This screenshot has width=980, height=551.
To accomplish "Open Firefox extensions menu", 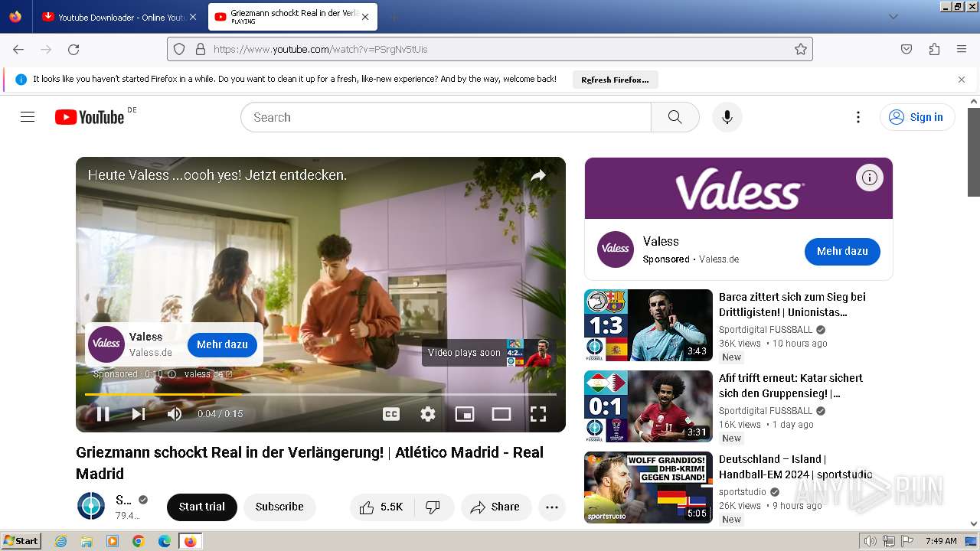I will tap(934, 49).
